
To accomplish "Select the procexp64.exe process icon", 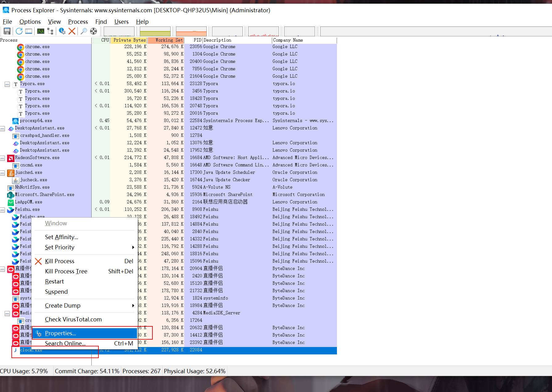I will (x=15, y=121).
